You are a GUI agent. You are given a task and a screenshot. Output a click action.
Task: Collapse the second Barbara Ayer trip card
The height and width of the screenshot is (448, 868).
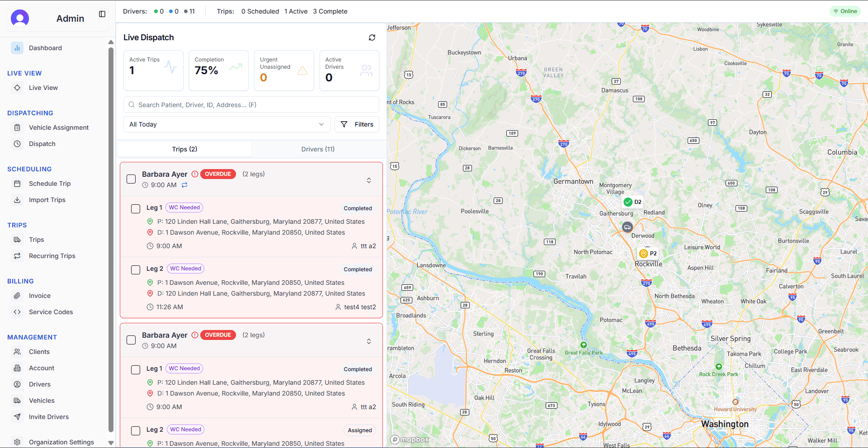[x=369, y=341]
